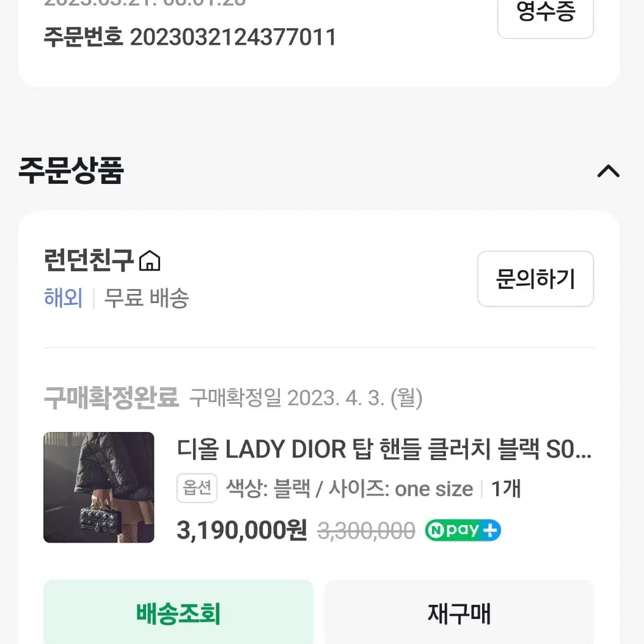Screen dimensions: 644x644
Task: Tap the 주문상품 section heading
Action: pos(71,170)
